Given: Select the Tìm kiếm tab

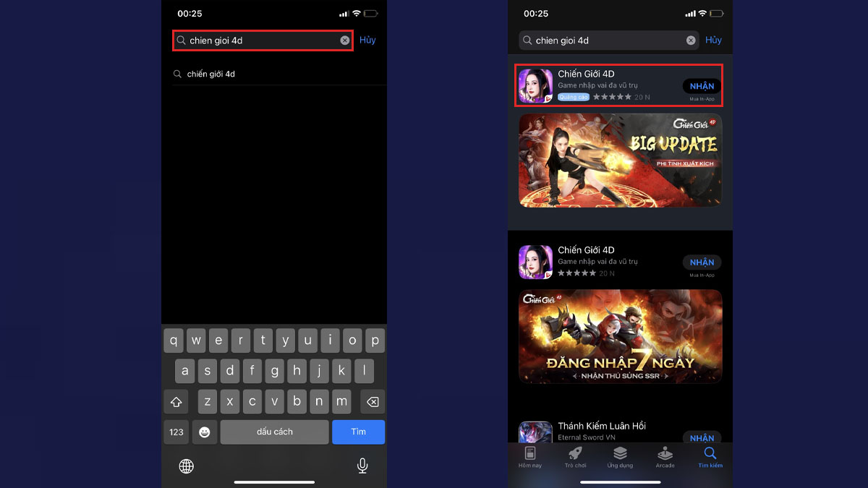Looking at the screenshot, I should point(710,457).
